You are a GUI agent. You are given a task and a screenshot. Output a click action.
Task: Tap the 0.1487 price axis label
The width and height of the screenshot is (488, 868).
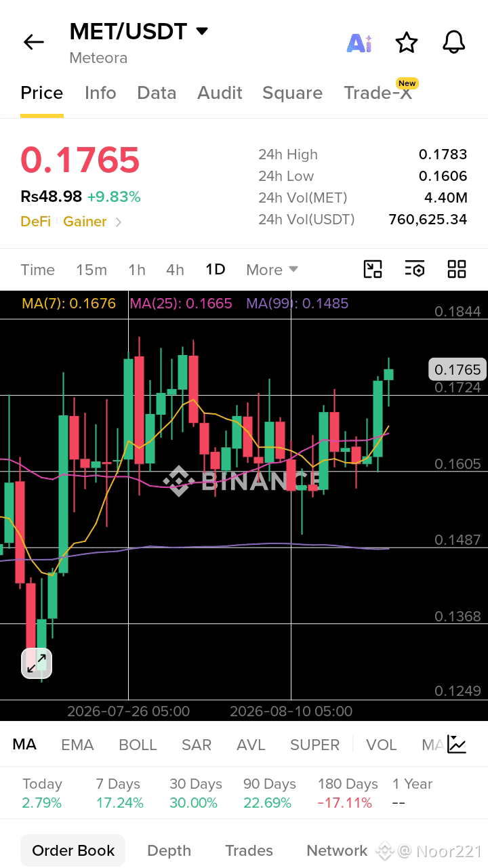point(457,540)
